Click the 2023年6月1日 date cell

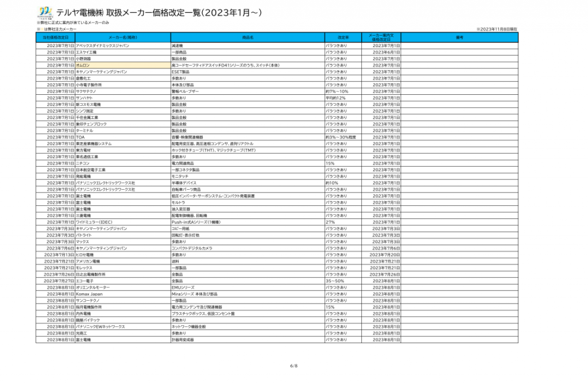coord(381,52)
